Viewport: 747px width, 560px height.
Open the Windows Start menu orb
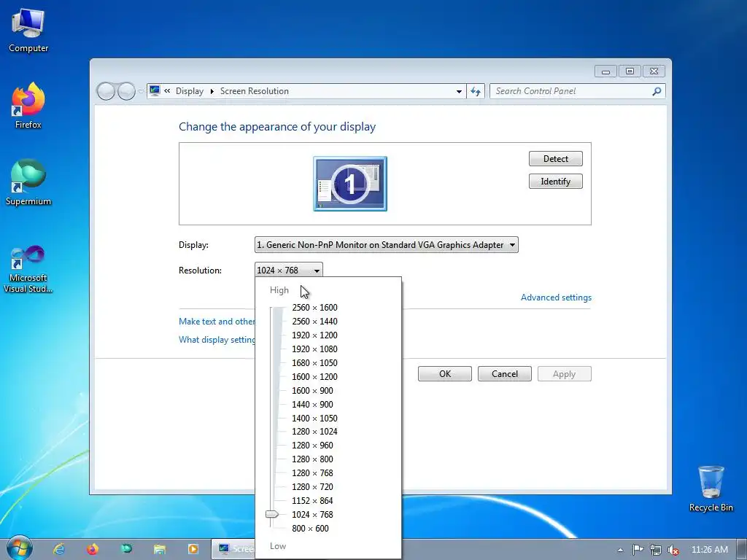(x=20, y=548)
